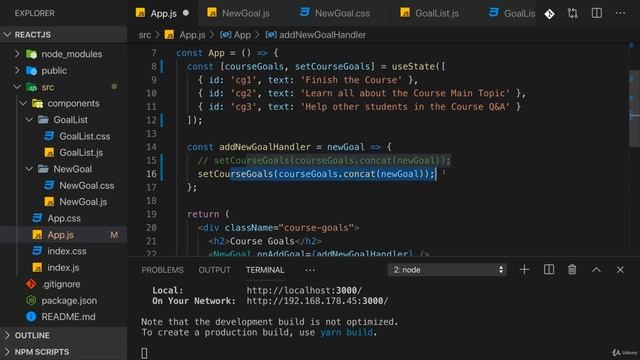The image size is (640, 360).
Task: Open the OUTPUT panel tab
Action: (x=214, y=270)
